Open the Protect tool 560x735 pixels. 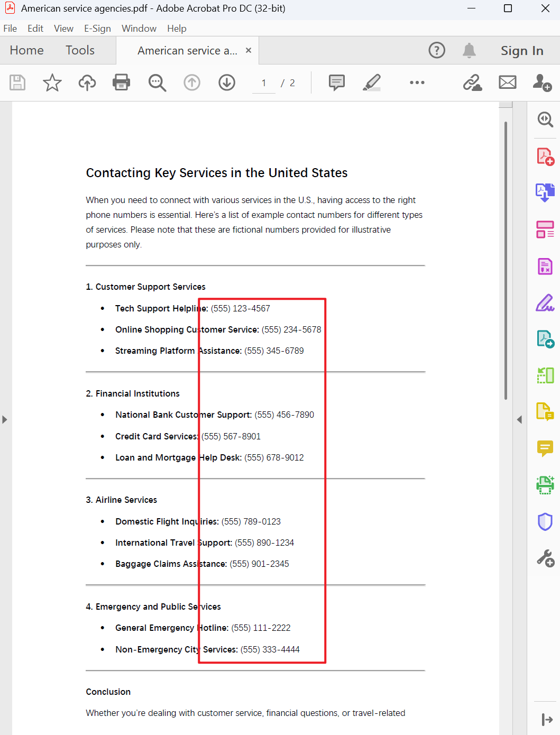(545, 522)
